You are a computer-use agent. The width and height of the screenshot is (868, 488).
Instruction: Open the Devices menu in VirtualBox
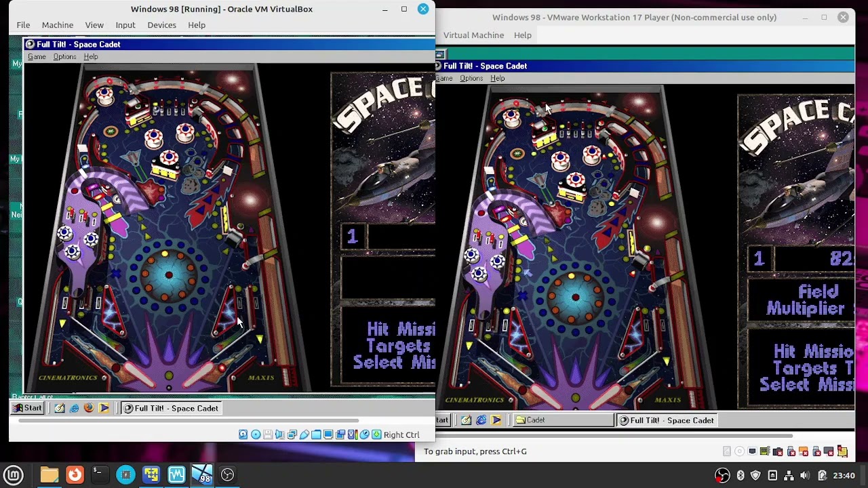point(161,25)
